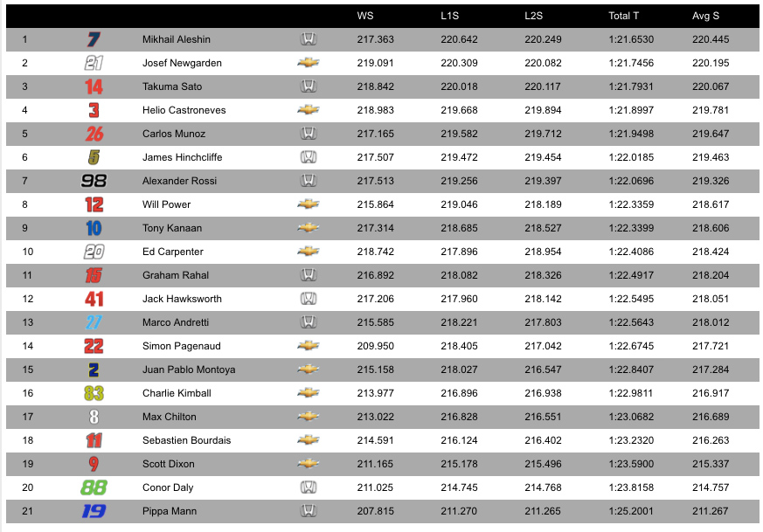
Task: Sort by the Avg S column header
Action: [x=705, y=16]
